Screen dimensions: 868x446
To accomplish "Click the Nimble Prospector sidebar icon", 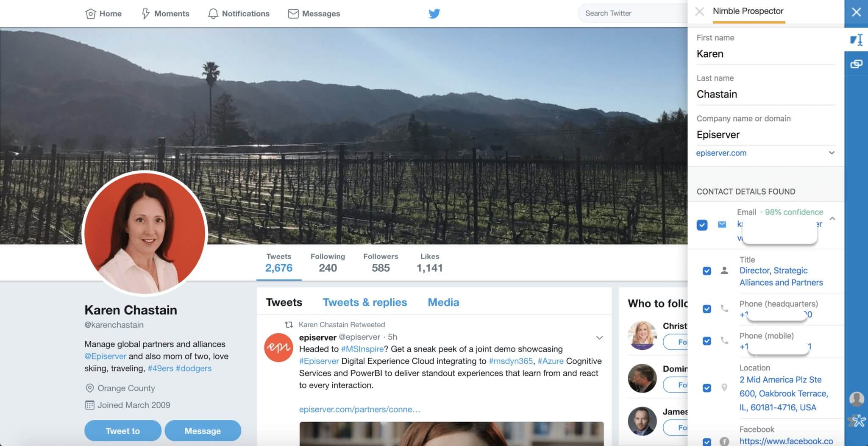I will pyautogui.click(x=856, y=40).
